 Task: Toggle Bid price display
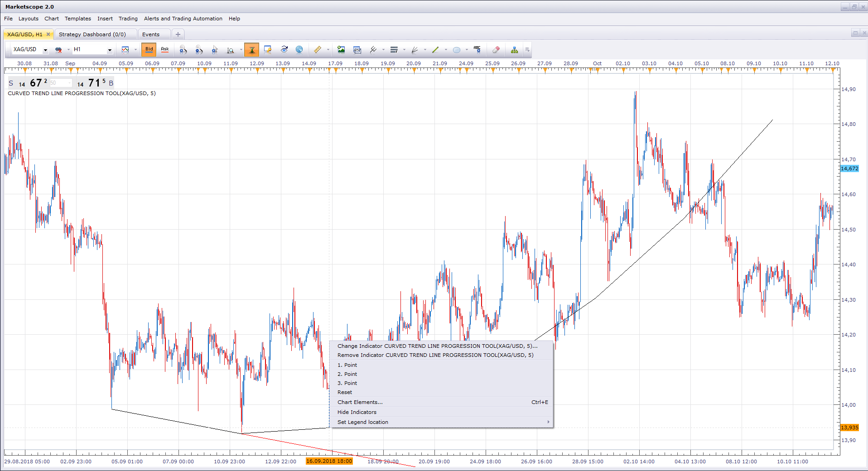tap(149, 50)
